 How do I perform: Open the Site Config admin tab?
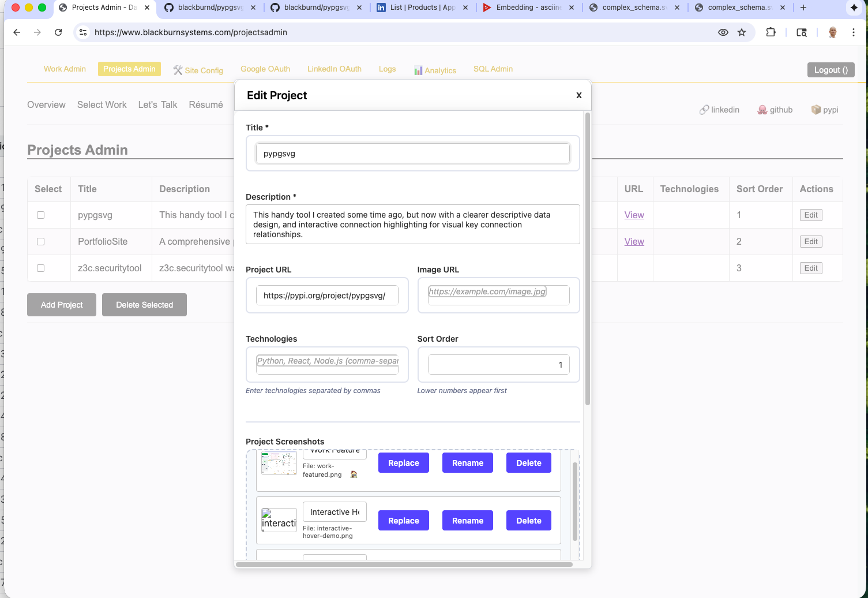198,70
